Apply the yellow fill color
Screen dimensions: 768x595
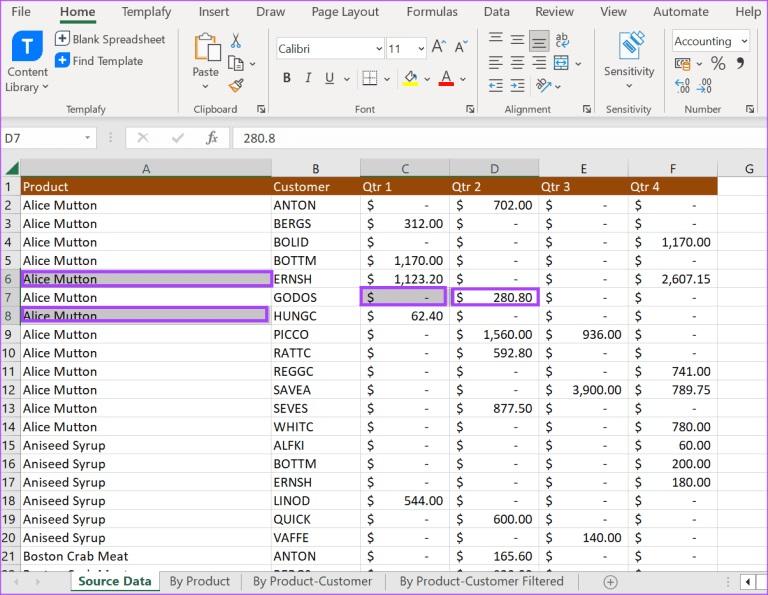click(410, 78)
